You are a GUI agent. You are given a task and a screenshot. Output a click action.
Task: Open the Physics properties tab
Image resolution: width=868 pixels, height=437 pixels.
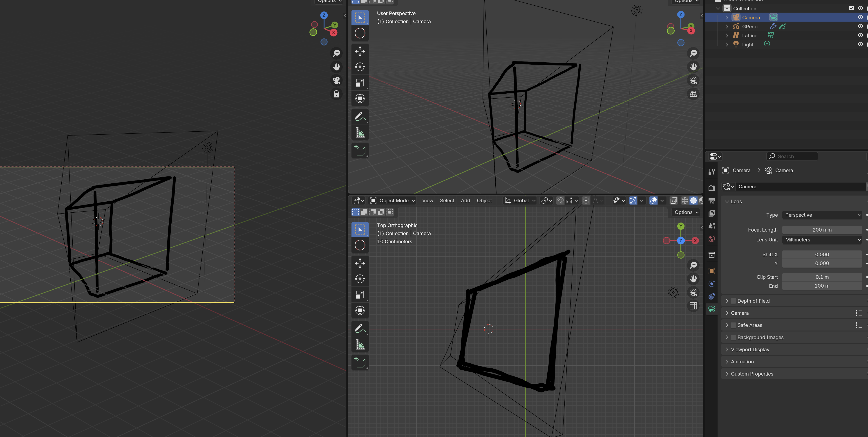[712, 284]
